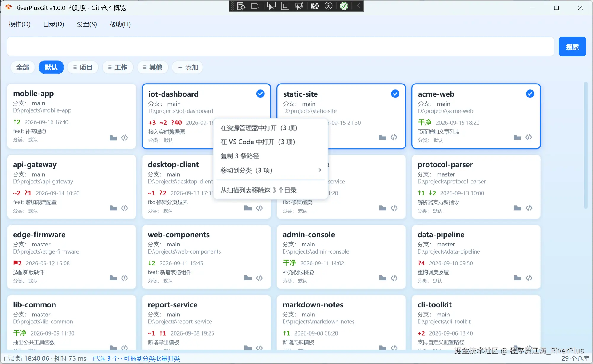This screenshot has height=364, width=593.
Task: Open acme-web folder icon
Action: pyautogui.click(x=517, y=137)
